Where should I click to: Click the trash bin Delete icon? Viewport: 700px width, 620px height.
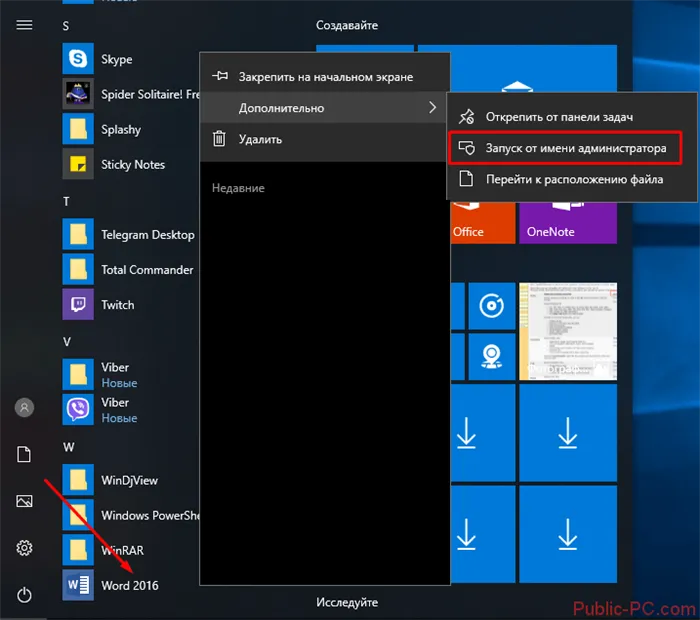pyautogui.click(x=219, y=139)
